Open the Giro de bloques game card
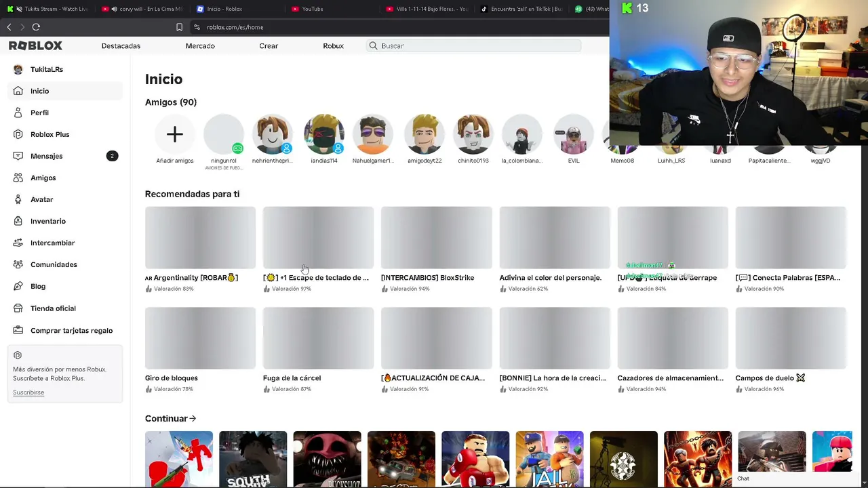Viewport: 868px width, 488px height. click(200, 350)
